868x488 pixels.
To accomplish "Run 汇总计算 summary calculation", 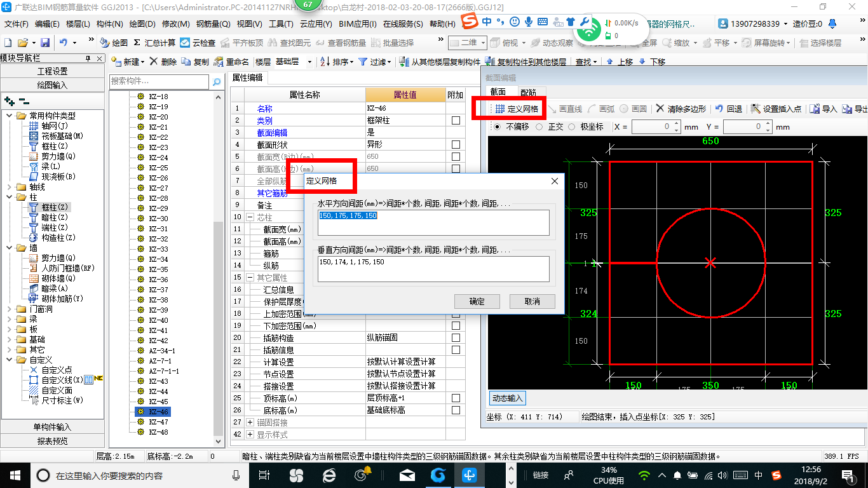I will click(x=154, y=43).
